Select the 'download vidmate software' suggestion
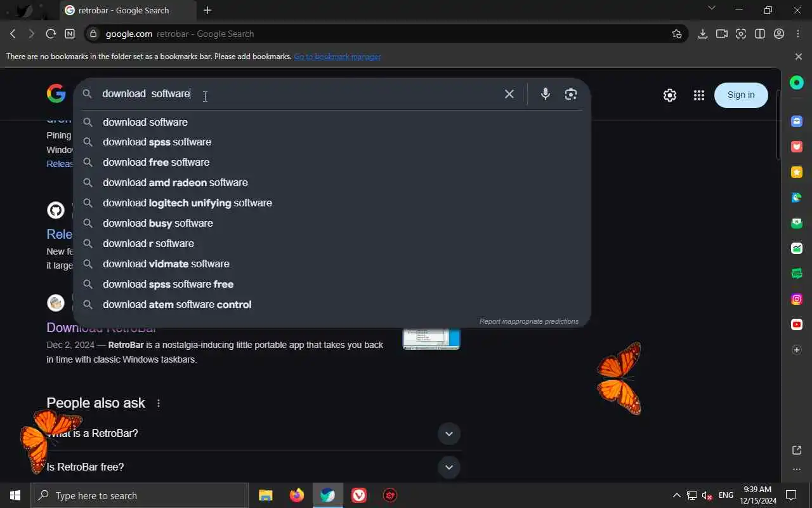 pyautogui.click(x=332, y=264)
